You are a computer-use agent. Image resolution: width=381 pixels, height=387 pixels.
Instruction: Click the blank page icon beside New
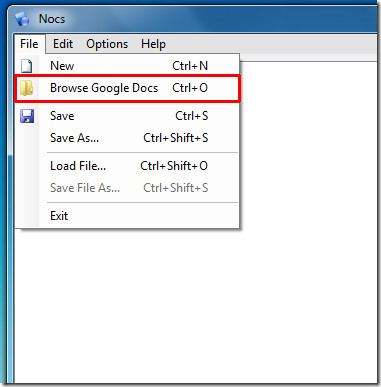[27, 66]
